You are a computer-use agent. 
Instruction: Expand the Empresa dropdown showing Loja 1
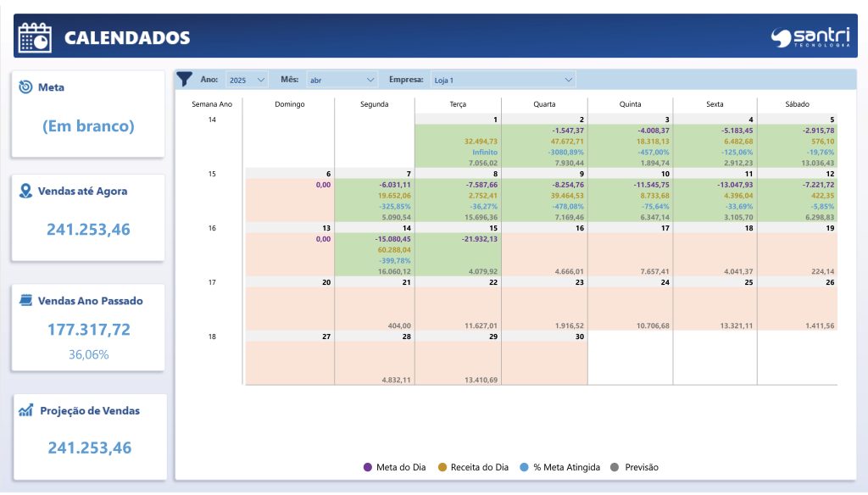pos(504,80)
